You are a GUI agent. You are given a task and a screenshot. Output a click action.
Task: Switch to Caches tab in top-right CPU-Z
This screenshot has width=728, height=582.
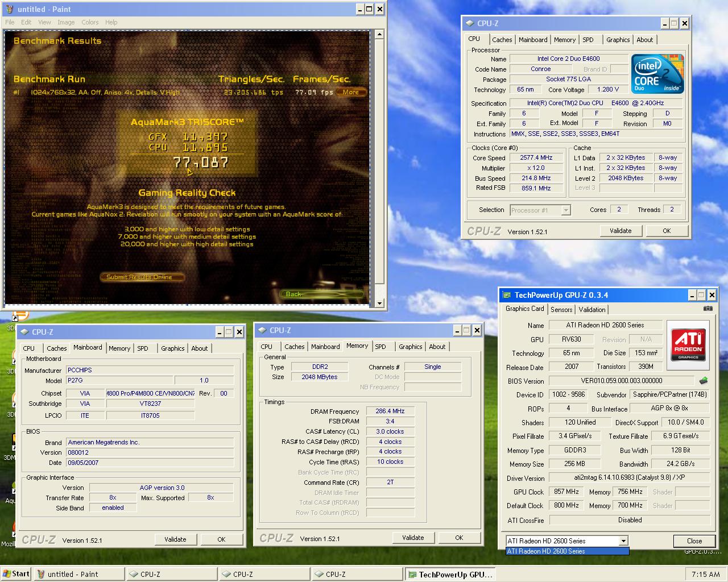coord(502,40)
